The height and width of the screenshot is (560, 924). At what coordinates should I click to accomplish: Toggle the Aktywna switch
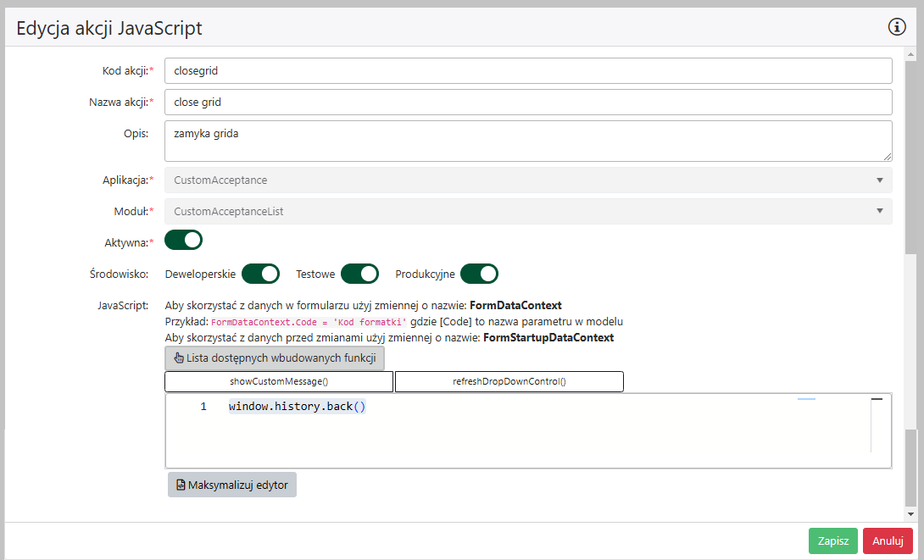[x=183, y=241]
